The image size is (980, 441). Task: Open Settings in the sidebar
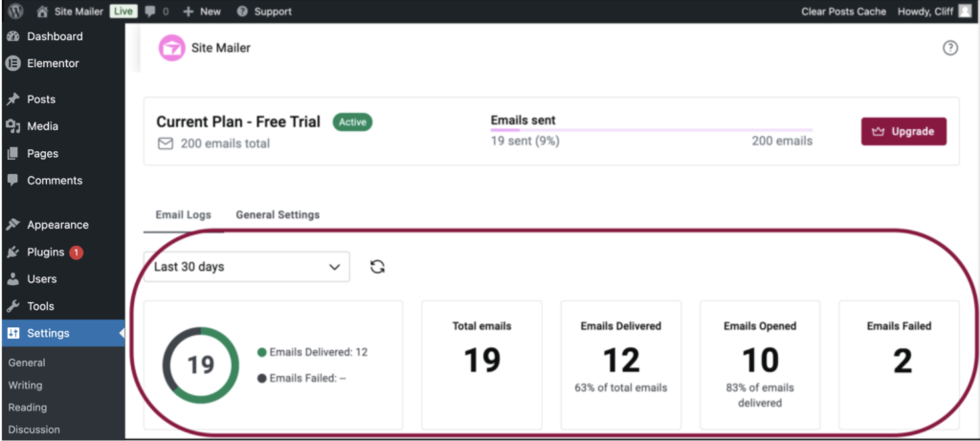tap(48, 333)
